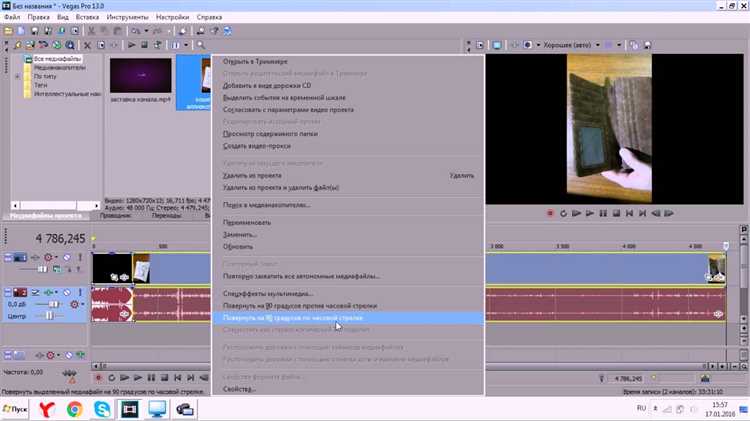The height and width of the screenshot is (421, 750).
Task: Open the Инструменты menu
Action: click(x=127, y=17)
